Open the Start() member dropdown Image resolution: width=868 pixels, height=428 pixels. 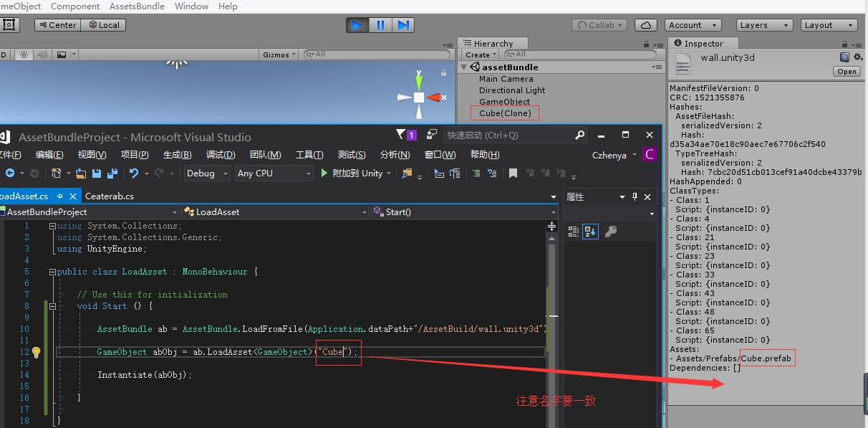(x=463, y=211)
